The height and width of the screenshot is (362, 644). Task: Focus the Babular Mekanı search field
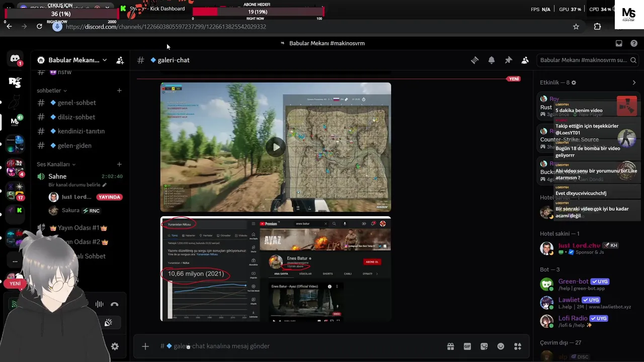587,60
